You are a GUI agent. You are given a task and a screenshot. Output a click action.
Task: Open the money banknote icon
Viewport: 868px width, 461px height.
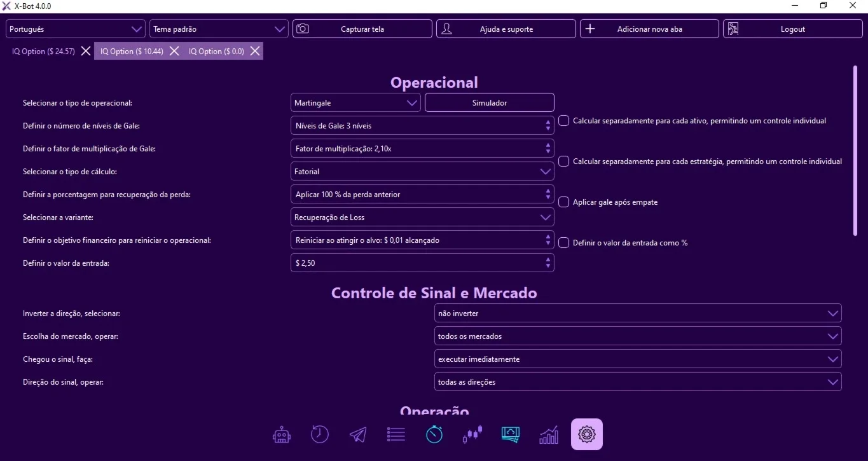tap(511, 434)
